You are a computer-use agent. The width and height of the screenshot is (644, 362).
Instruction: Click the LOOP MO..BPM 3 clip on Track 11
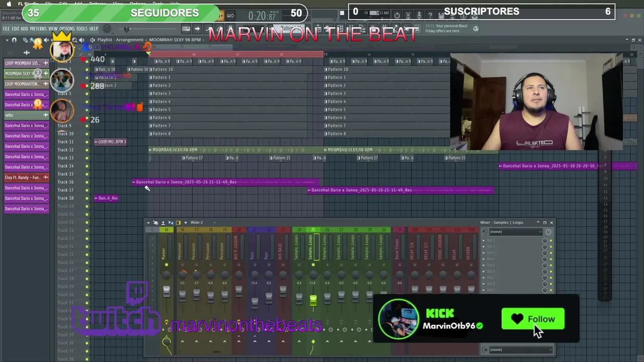(x=111, y=142)
